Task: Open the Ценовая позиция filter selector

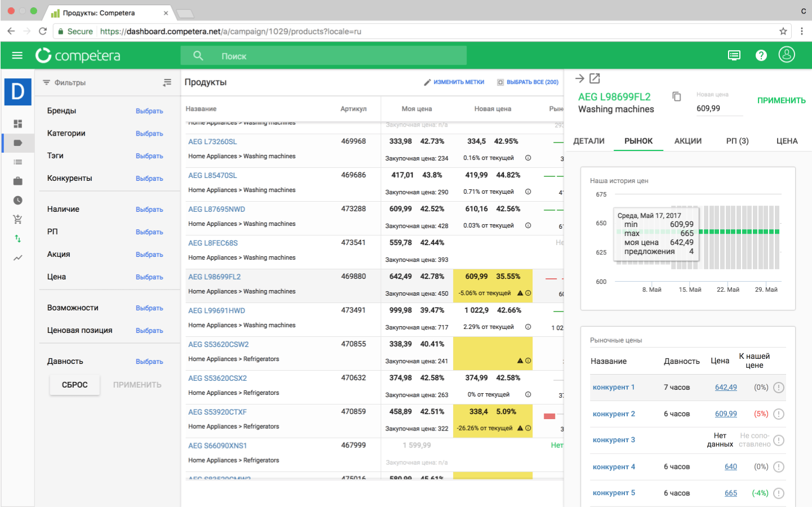Action: [149, 331]
